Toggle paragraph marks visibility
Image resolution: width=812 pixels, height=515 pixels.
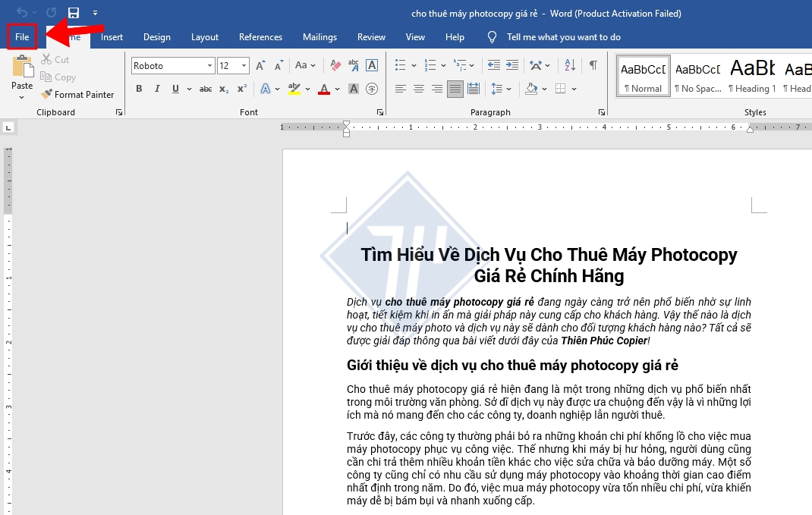click(594, 65)
